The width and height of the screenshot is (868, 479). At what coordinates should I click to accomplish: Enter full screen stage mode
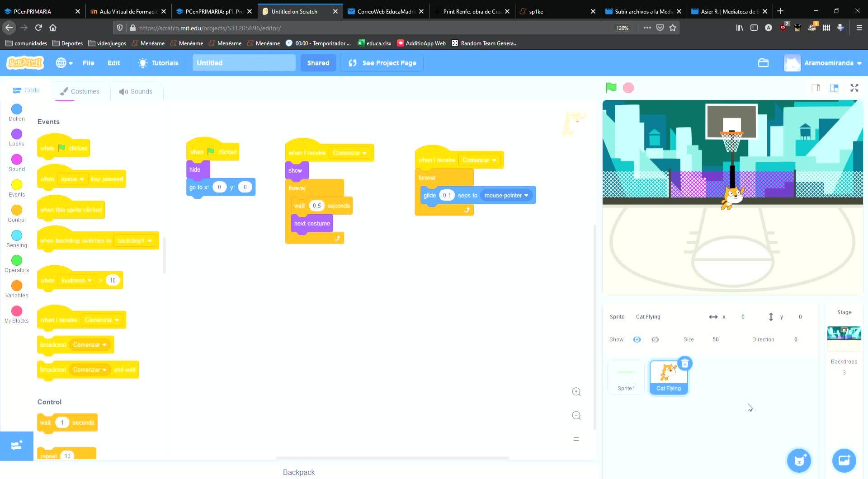pyautogui.click(x=854, y=88)
